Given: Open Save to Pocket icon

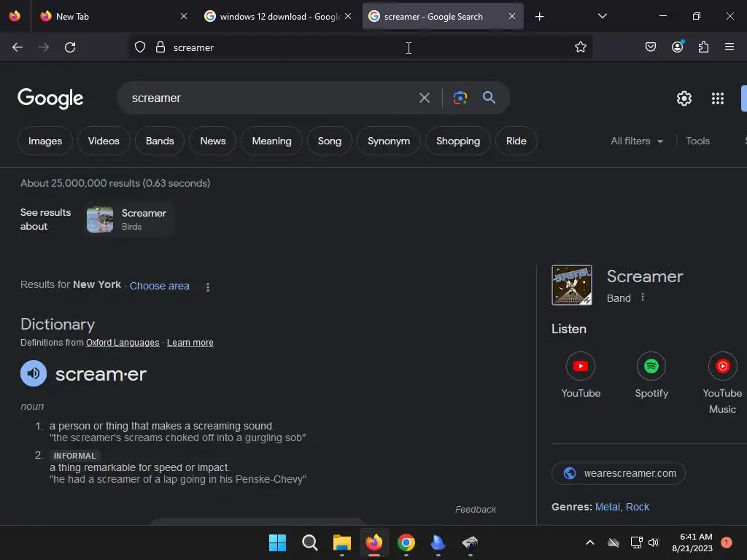Looking at the screenshot, I should point(650,47).
